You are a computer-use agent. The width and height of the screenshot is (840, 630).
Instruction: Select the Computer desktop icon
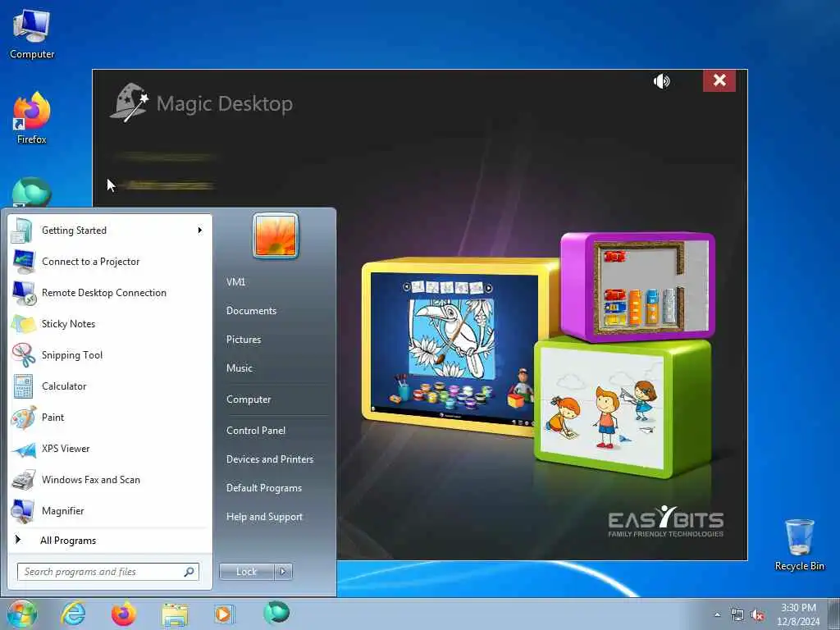click(32, 34)
